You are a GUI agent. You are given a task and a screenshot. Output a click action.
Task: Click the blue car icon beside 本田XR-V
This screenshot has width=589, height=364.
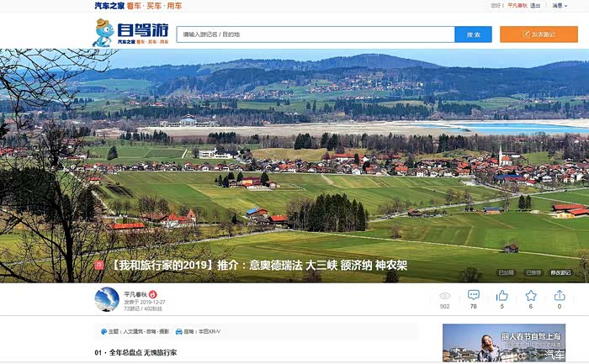[x=178, y=331]
